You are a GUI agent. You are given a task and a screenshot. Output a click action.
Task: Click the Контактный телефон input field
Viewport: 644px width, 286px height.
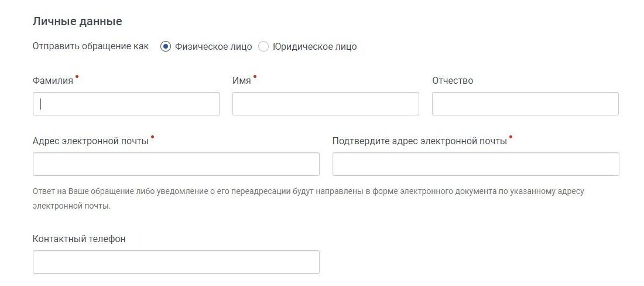[176, 262]
